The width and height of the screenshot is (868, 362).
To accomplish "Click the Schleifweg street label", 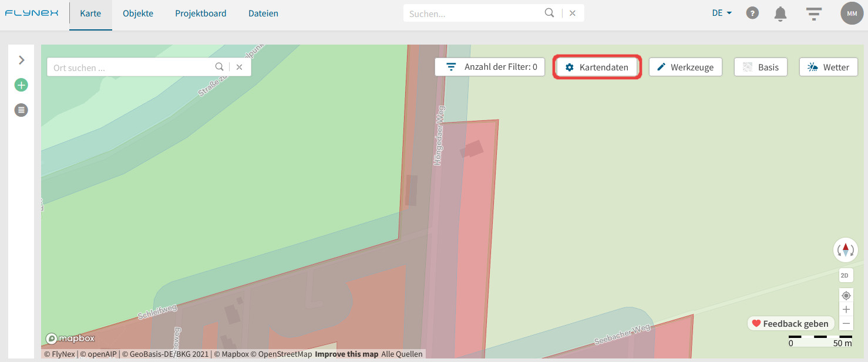I will [157, 311].
